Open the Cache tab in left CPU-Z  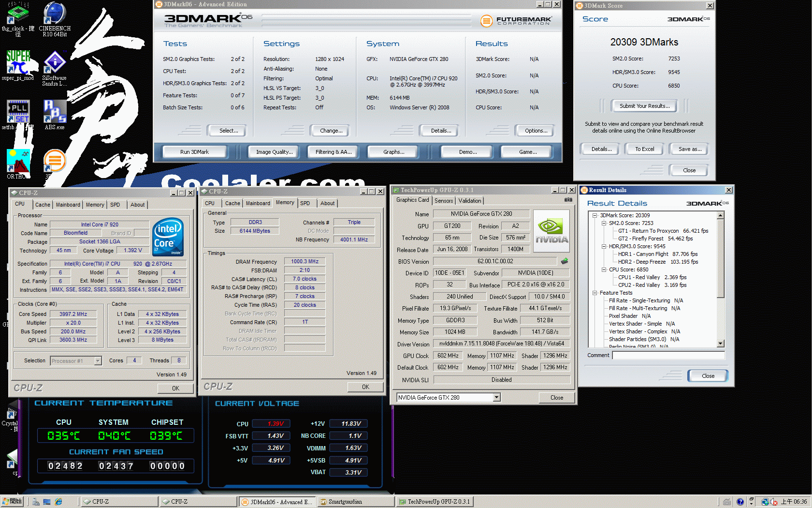tap(43, 205)
